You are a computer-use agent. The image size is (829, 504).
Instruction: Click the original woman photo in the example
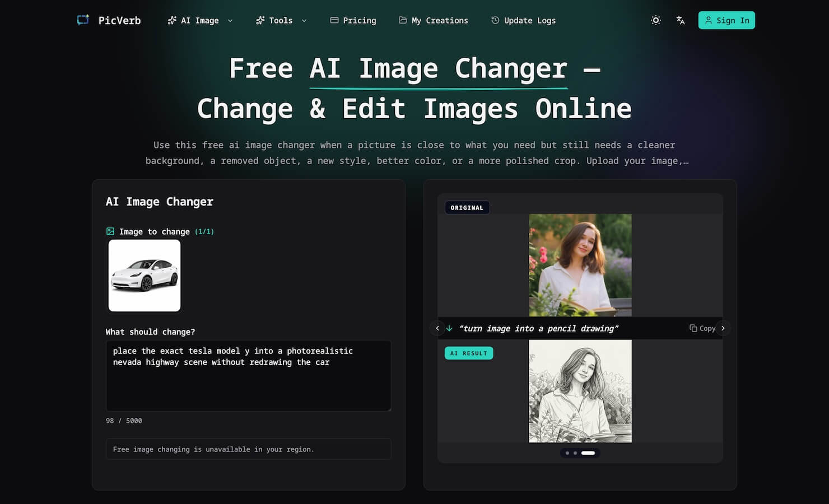580,265
